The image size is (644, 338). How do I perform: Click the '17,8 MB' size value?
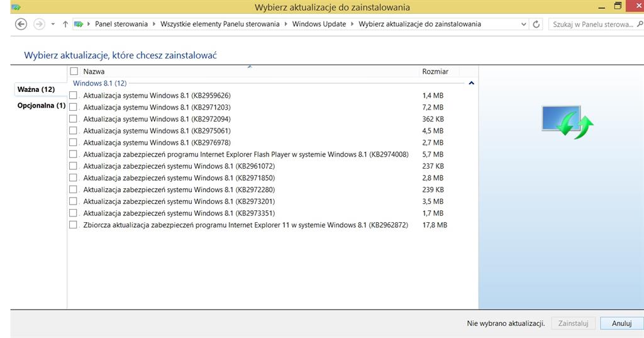point(435,225)
